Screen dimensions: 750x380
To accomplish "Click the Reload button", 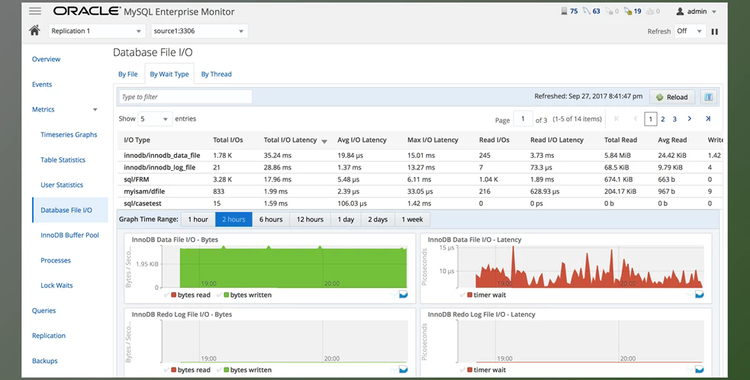I will pos(672,97).
